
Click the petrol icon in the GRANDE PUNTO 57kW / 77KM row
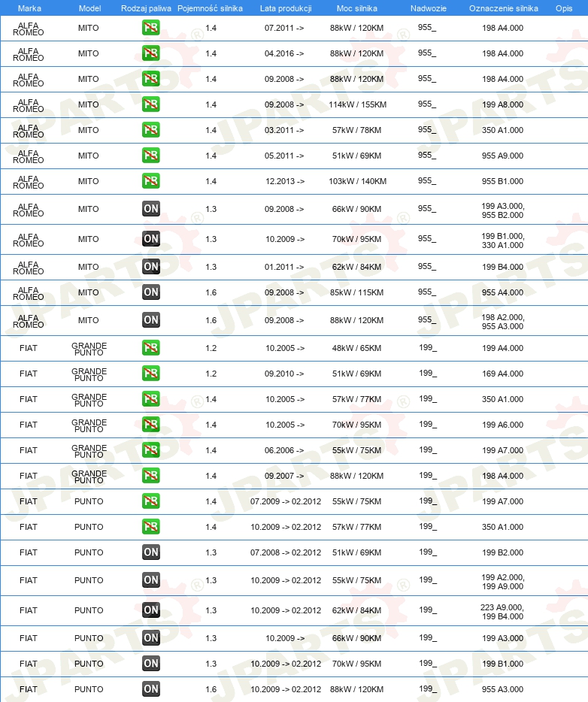click(x=150, y=398)
